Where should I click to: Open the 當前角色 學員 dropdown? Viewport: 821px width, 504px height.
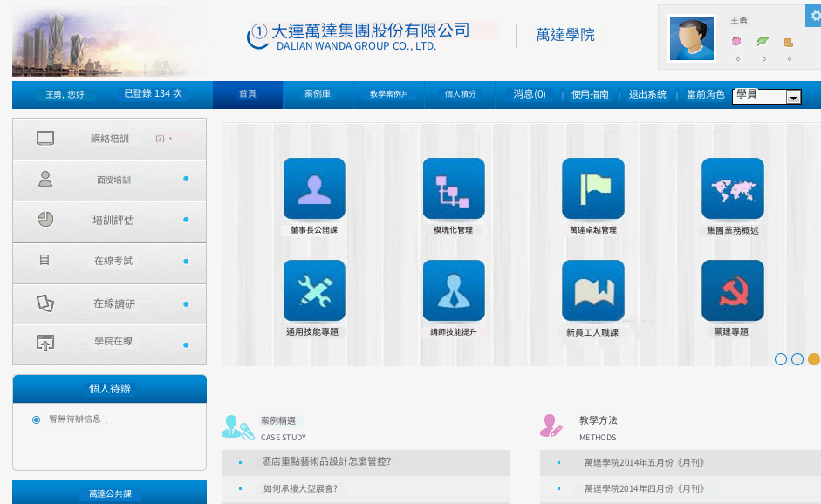coord(767,96)
